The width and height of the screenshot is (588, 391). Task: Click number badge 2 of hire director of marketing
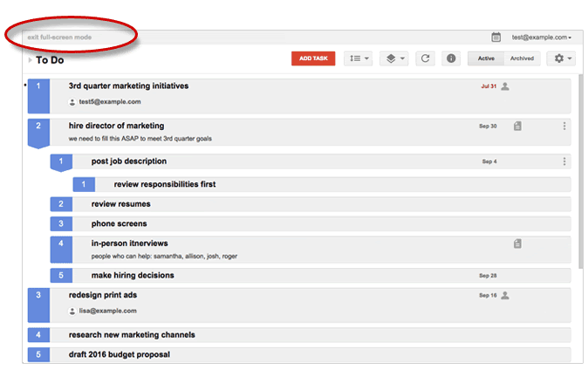38,132
